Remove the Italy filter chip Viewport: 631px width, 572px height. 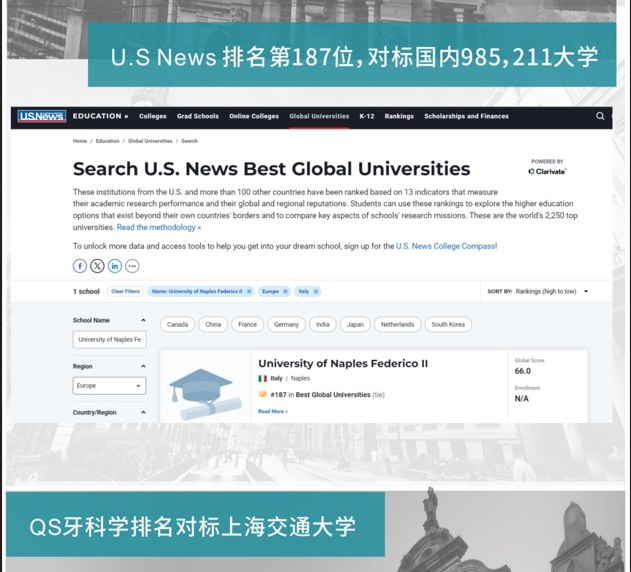[316, 291]
